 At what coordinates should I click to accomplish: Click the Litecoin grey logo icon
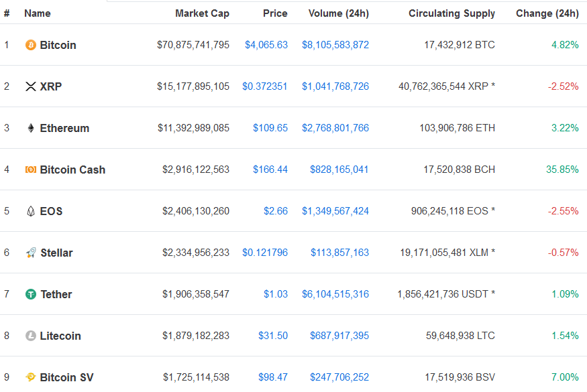click(x=31, y=336)
